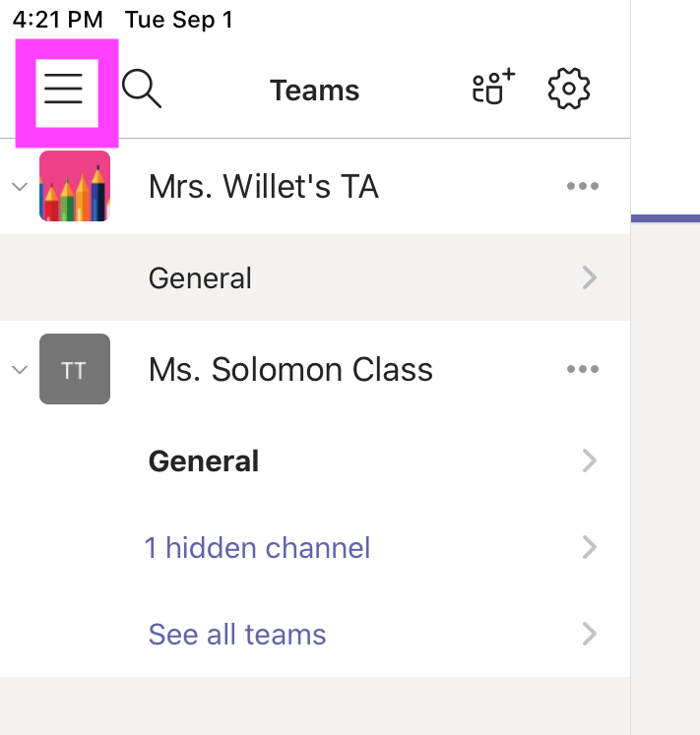Tap the pencils avatar for Mrs. Willet's TA
700x735 pixels.
coord(75,186)
